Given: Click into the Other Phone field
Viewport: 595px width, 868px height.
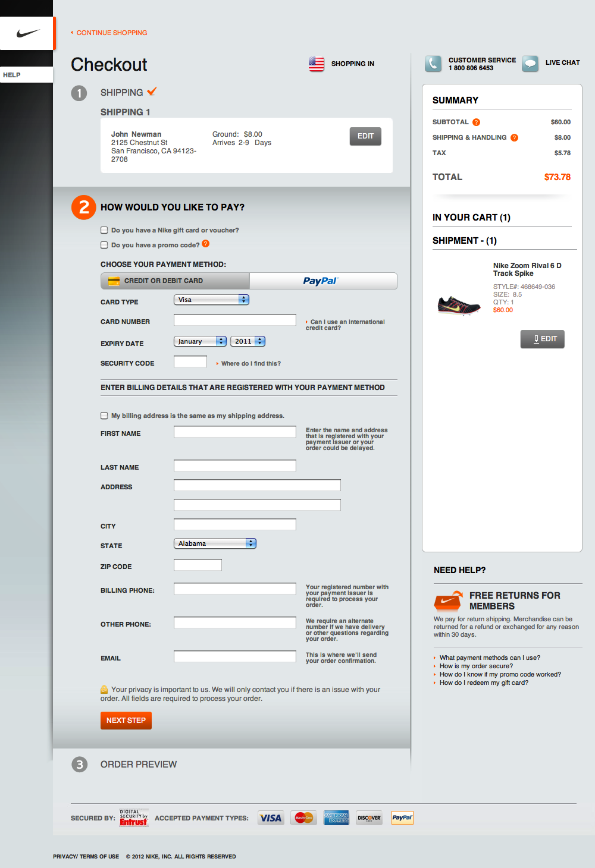Looking at the screenshot, I should (x=235, y=622).
